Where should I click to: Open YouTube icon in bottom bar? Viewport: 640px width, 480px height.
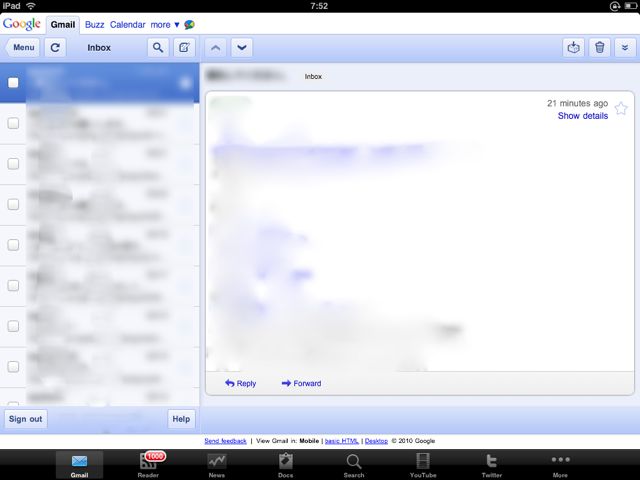pos(423,465)
